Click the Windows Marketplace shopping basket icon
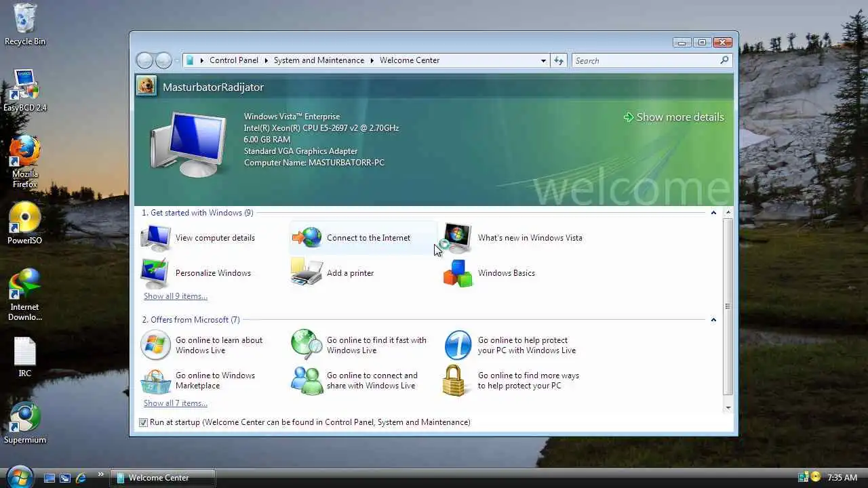 tap(156, 381)
